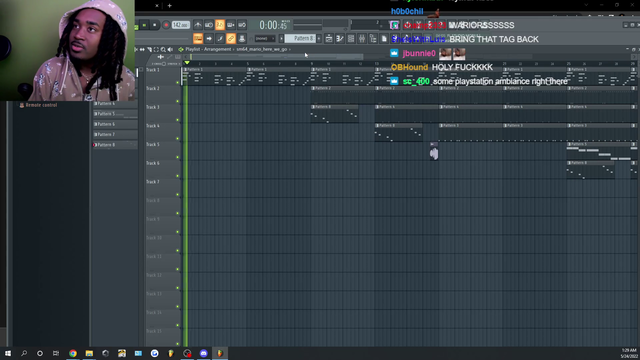The height and width of the screenshot is (360, 640).
Task: Click the 0:00:45 time display
Action: (x=273, y=25)
